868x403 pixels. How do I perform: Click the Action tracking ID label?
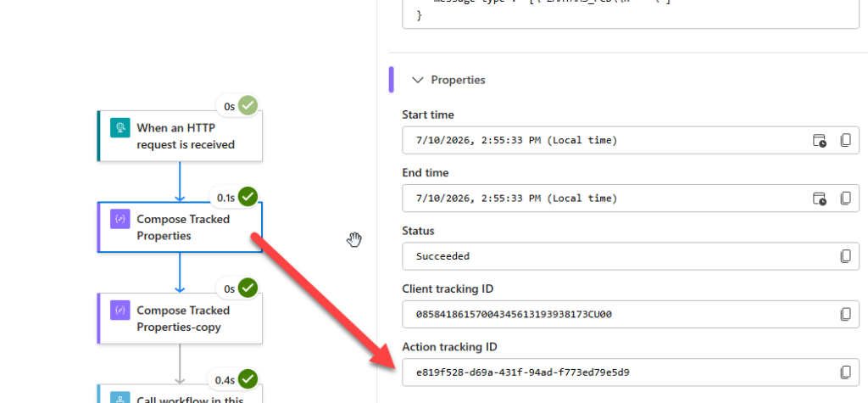click(449, 347)
